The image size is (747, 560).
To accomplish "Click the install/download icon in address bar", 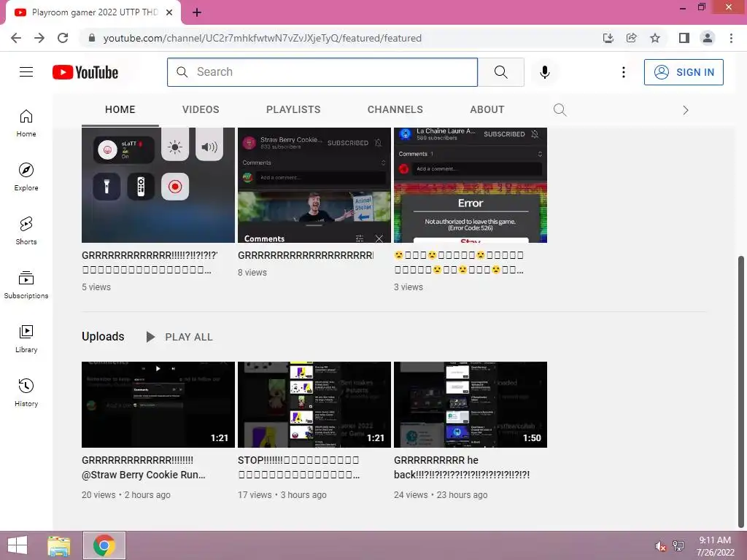I will click(x=608, y=38).
